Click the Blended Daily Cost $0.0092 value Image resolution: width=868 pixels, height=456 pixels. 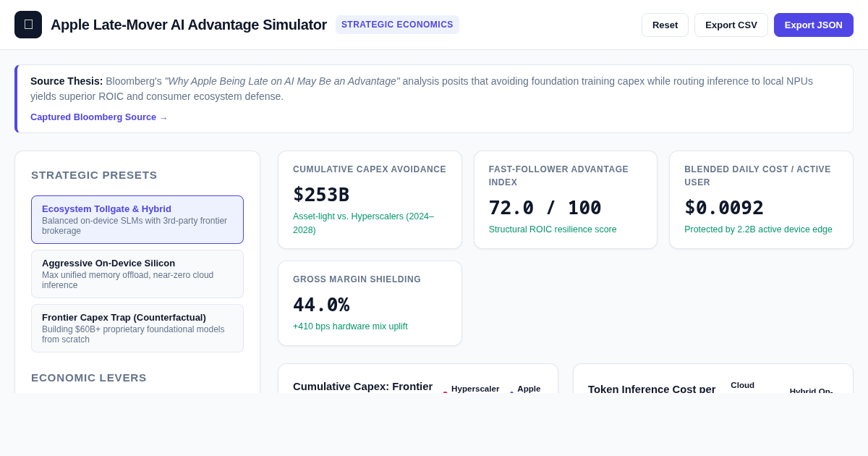click(724, 208)
